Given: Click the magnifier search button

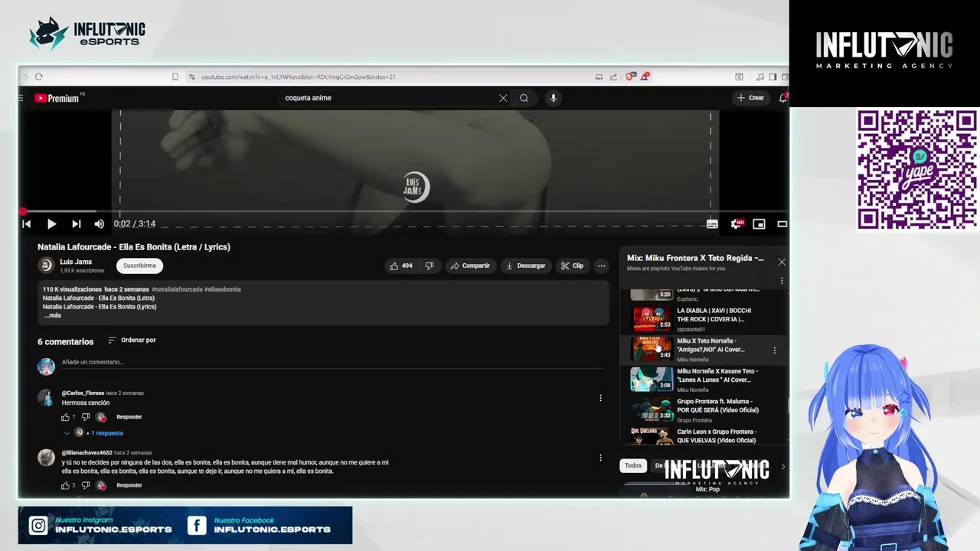Looking at the screenshot, I should click(x=524, y=98).
